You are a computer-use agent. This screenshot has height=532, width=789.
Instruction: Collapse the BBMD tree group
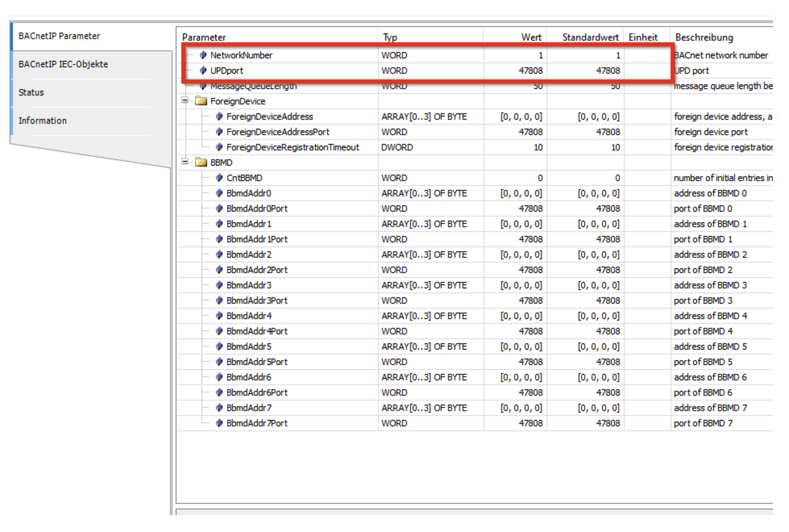[185, 162]
